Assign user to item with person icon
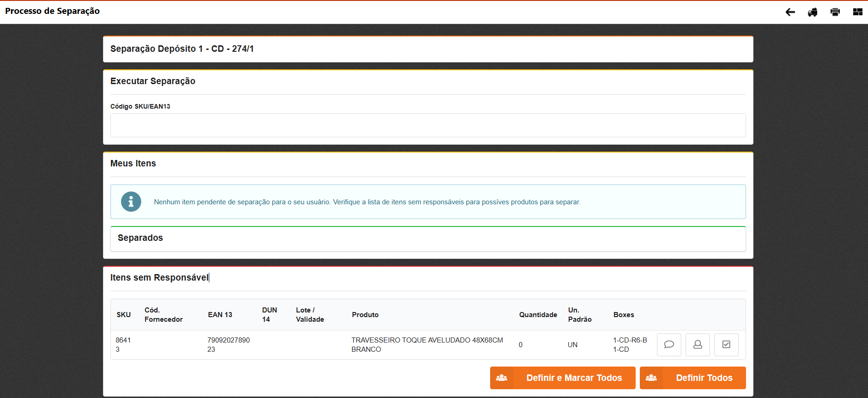This screenshot has height=398, width=868. 698,345
